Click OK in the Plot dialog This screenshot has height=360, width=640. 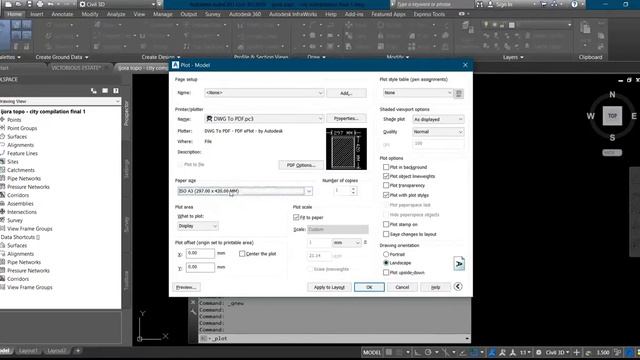[369, 287]
